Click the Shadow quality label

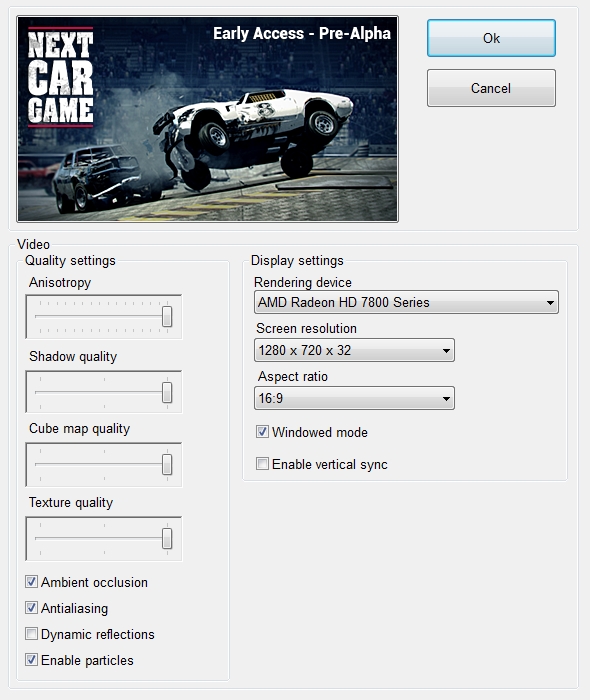pos(73,357)
